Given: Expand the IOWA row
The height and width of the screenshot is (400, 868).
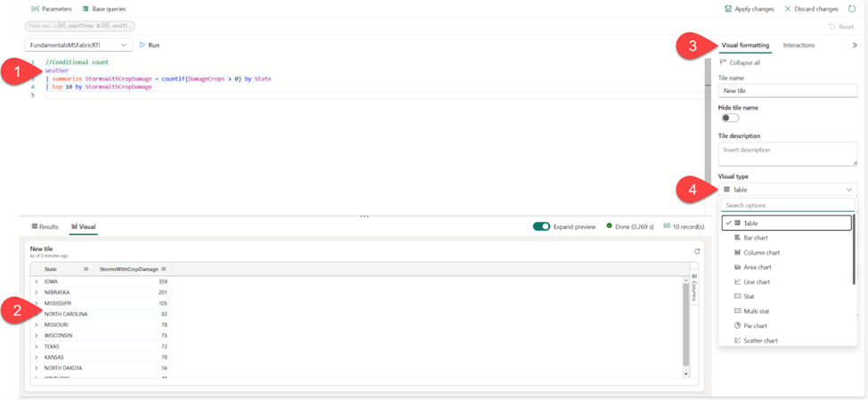Looking at the screenshot, I should click(36, 282).
